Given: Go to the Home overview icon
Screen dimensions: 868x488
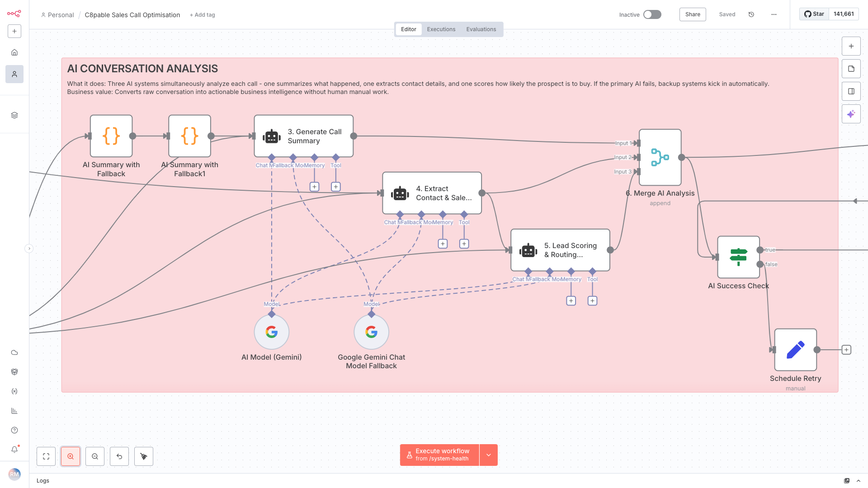Looking at the screenshot, I should [x=14, y=52].
